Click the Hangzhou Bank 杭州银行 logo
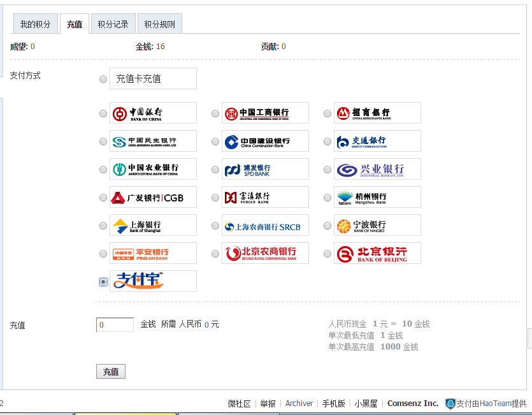Screen dimensions: 532x415 click(x=377, y=197)
